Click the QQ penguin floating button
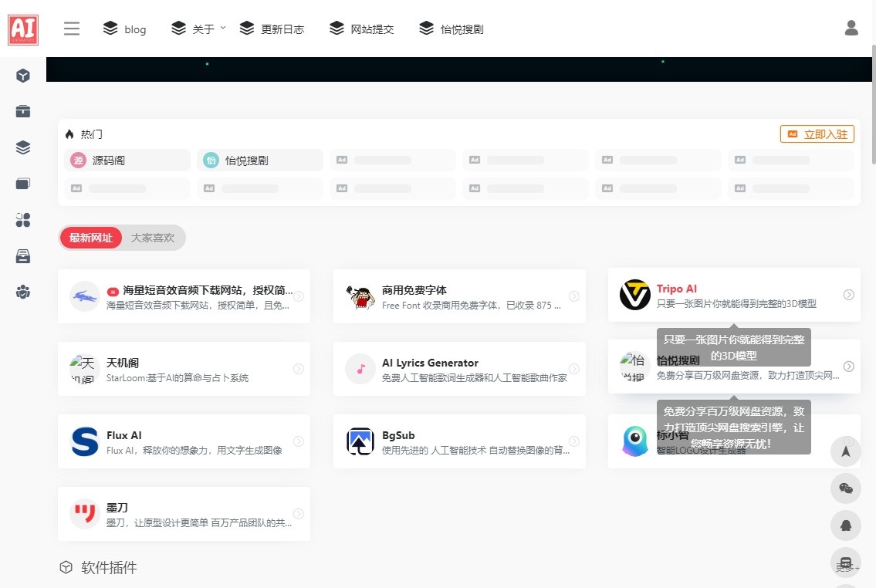Viewport: 876px width, 588px height. [x=846, y=525]
